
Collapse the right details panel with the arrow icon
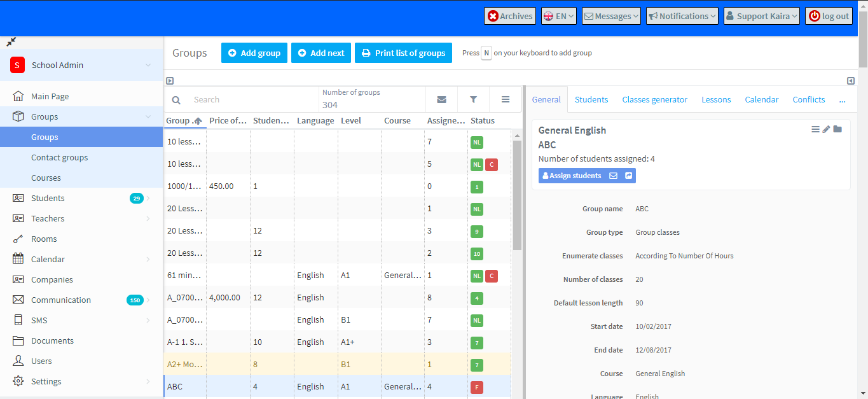[x=850, y=81]
